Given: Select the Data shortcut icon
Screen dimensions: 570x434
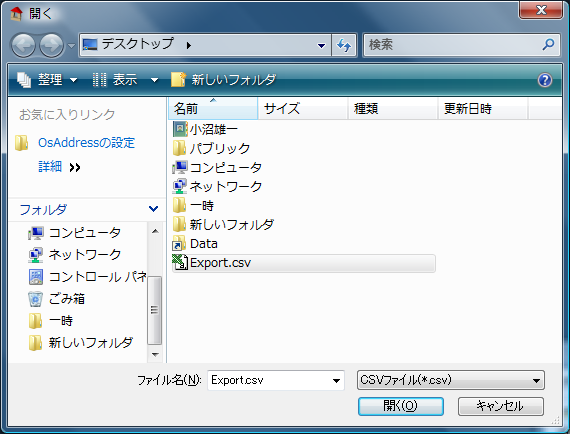Looking at the screenshot, I should pyautogui.click(x=179, y=243).
